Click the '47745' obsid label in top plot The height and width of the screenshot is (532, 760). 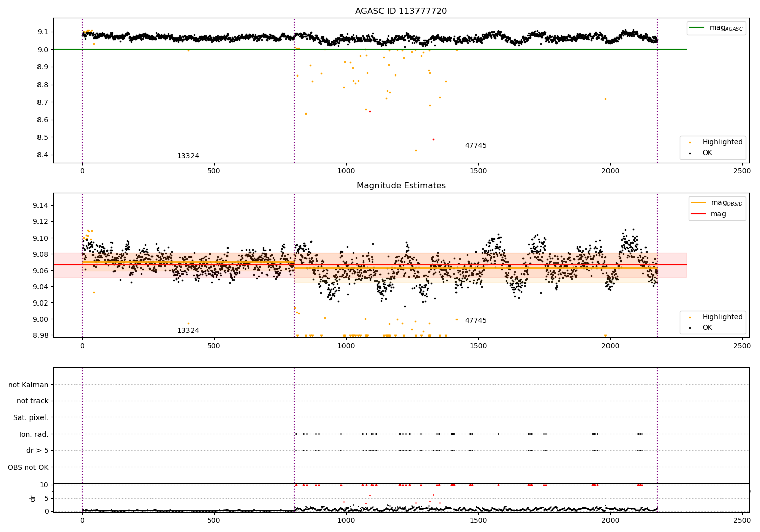tap(476, 146)
